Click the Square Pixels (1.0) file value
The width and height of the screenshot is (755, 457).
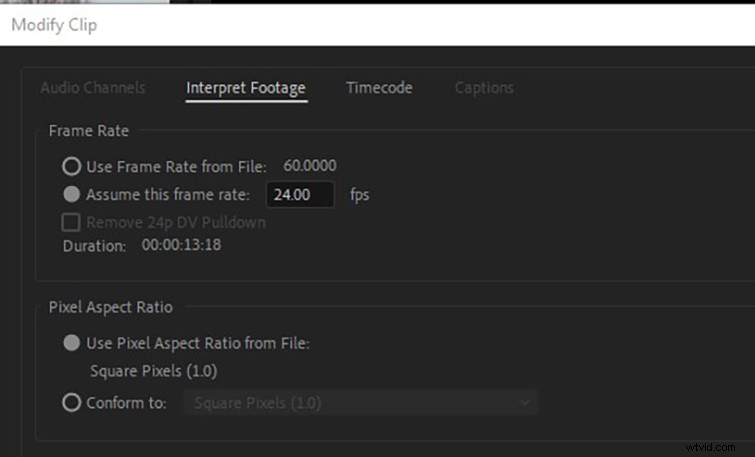(154, 371)
